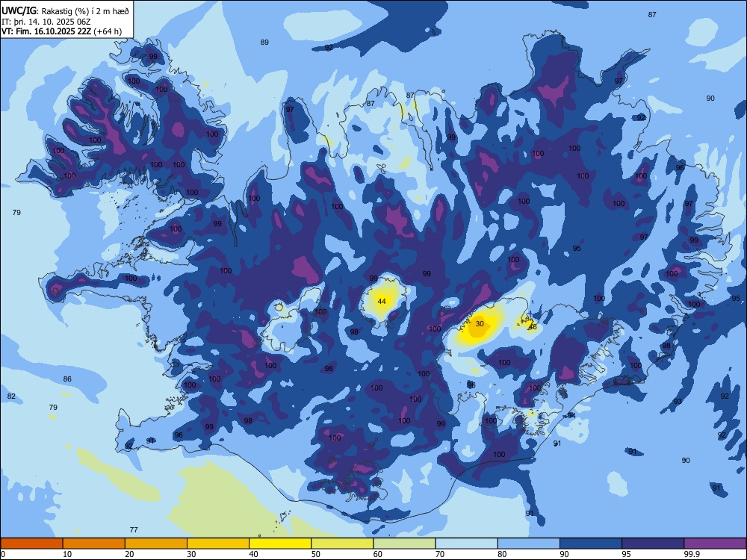The image size is (747, 560).
Task: Click the '70' legend tick label
Action: pos(440,554)
